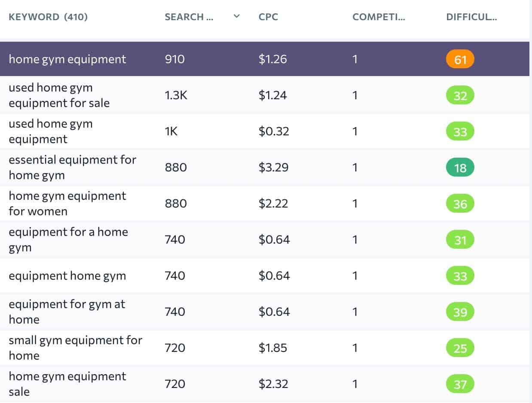Select the 'essential equipment for home gym' row

(73, 168)
